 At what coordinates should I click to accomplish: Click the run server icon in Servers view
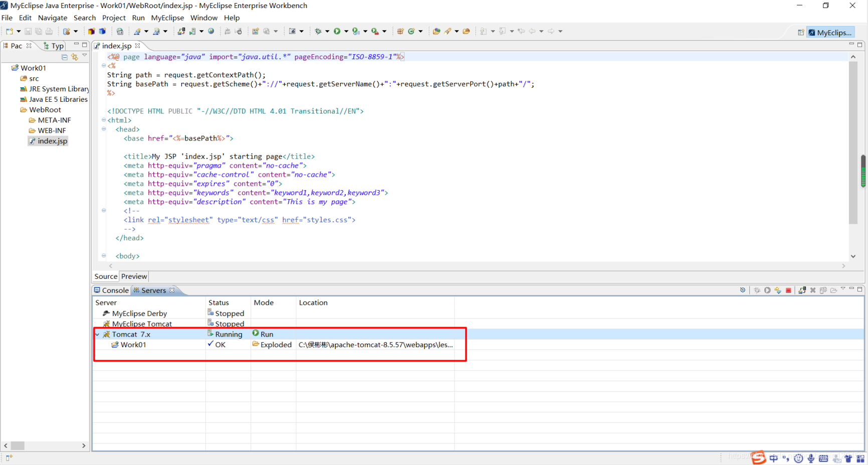click(x=767, y=290)
